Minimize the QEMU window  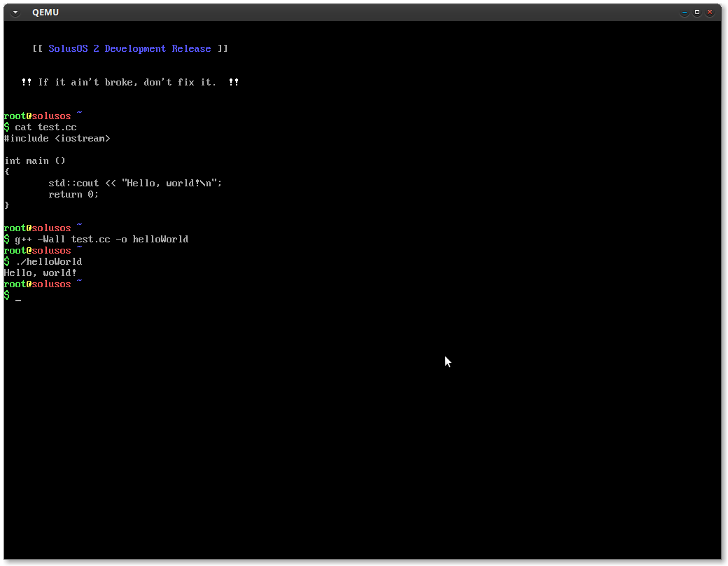pyautogui.click(x=684, y=12)
